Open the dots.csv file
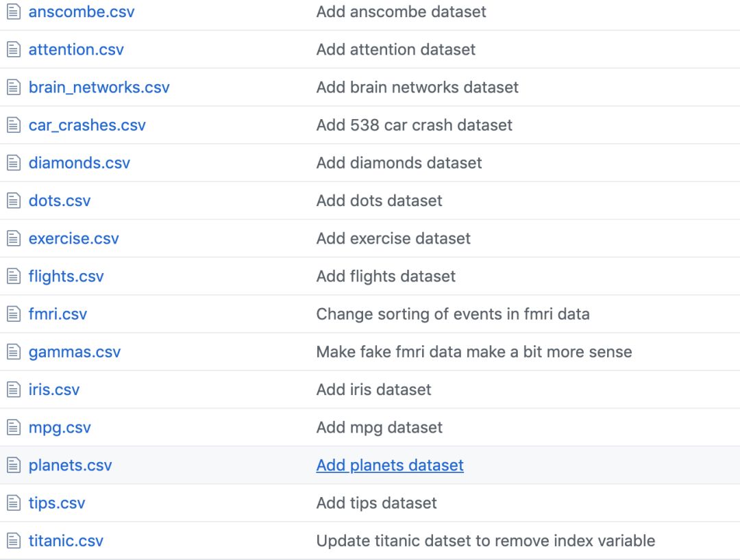 (x=60, y=201)
